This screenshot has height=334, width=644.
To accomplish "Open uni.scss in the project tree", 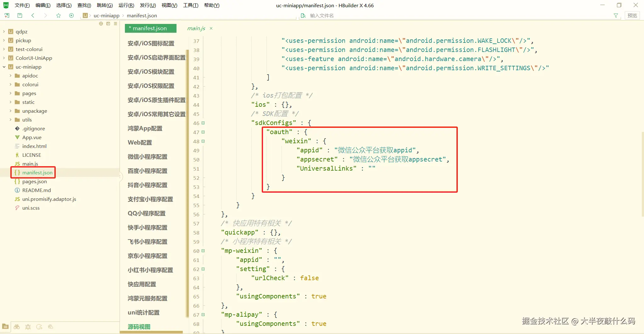I will pos(31,208).
